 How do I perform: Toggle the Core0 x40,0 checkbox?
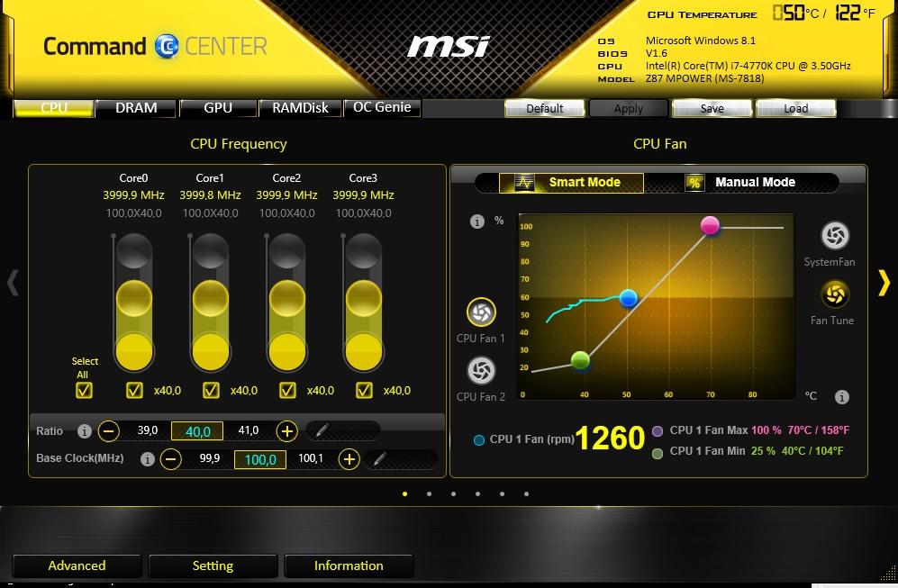(134, 390)
